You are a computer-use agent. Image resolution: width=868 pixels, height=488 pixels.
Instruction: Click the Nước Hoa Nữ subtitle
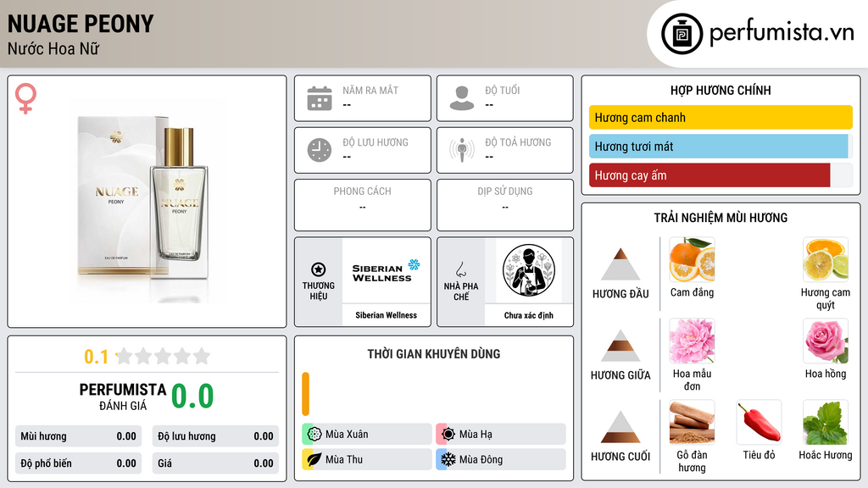point(53,48)
